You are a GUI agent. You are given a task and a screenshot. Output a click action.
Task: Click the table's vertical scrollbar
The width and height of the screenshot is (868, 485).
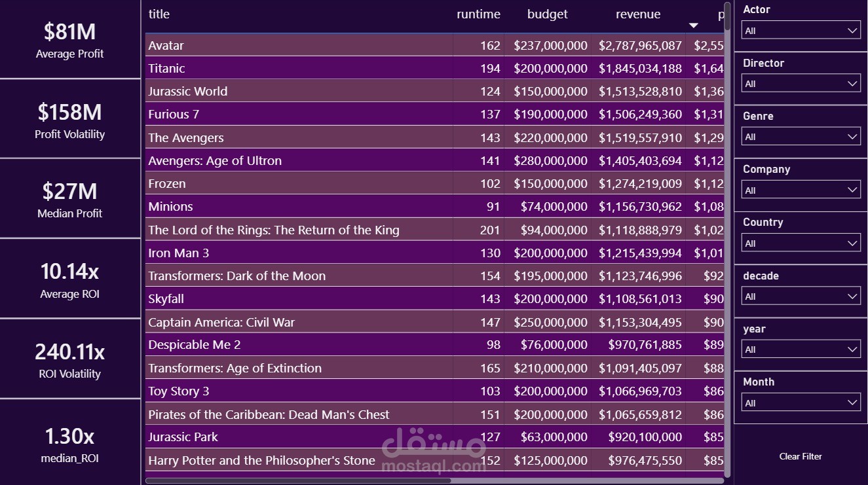click(x=727, y=16)
